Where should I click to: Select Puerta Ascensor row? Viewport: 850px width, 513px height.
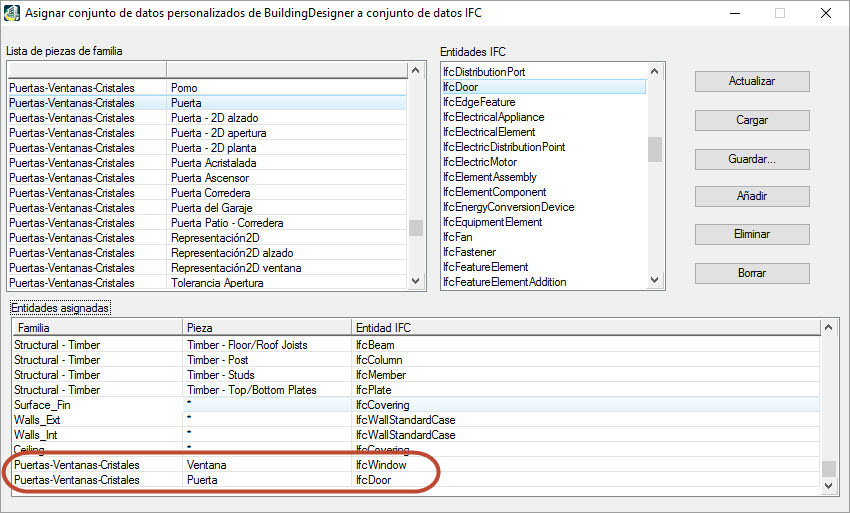click(x=207, y=178)
